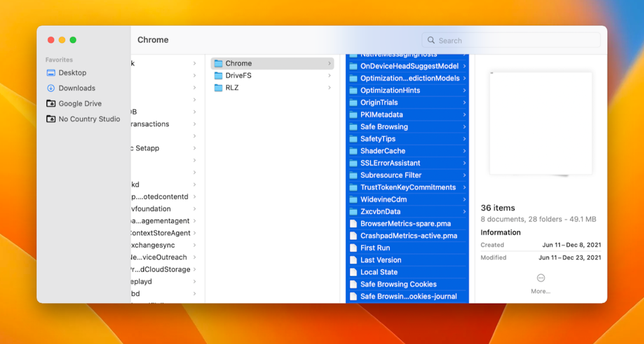
Task: Expand the TrustTokenKeyCommitments chevron
Action: point(464,187)
